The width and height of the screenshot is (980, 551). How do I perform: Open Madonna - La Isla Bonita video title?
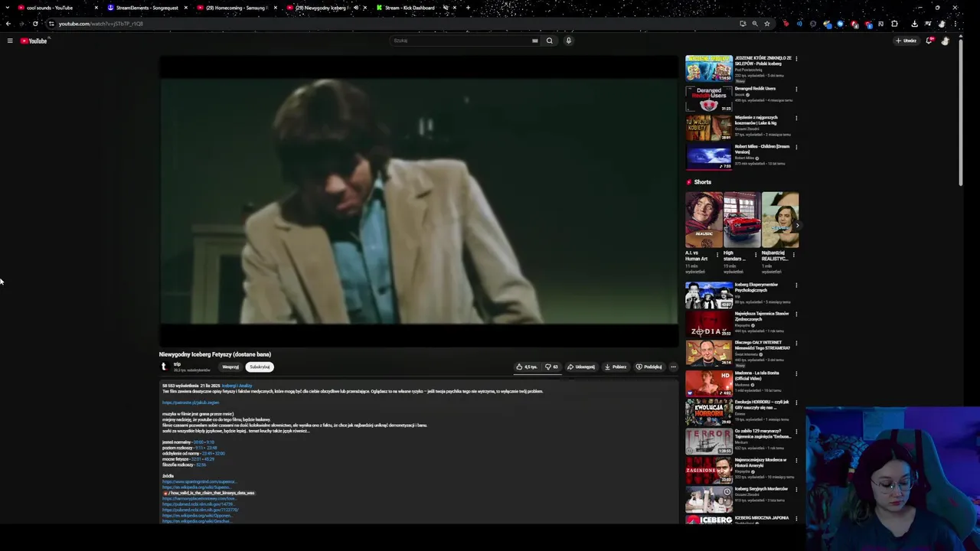pos(757,376)
